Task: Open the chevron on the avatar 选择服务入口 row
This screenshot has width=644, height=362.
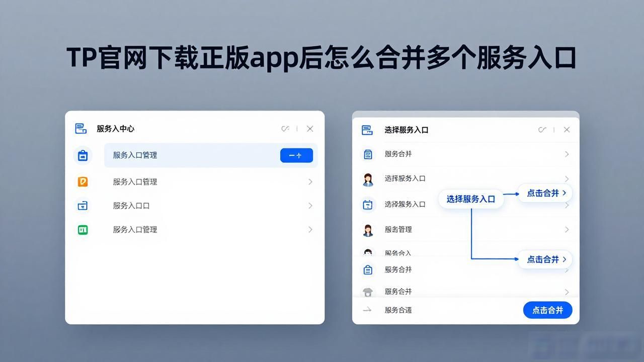Action: click(567, 178)
